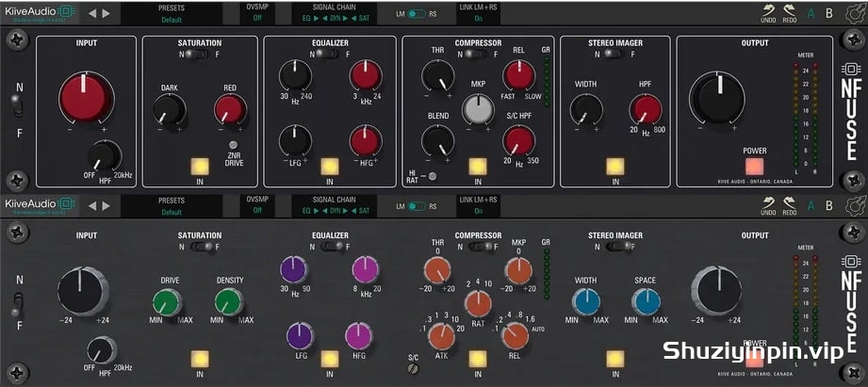Click lower INPUT knob labeled -24 +24
This screenshot has width=868, height=387.
pyautogui.click(x=83, y=291)
